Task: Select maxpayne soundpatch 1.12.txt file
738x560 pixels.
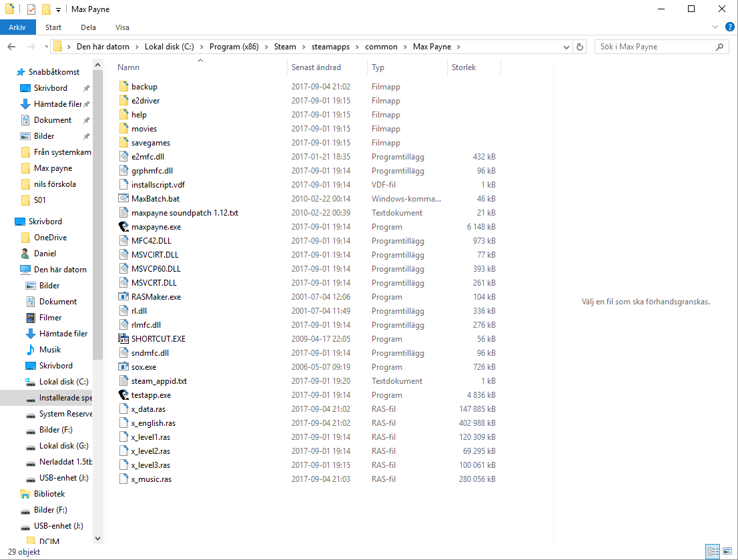Action: coord(184,213)
